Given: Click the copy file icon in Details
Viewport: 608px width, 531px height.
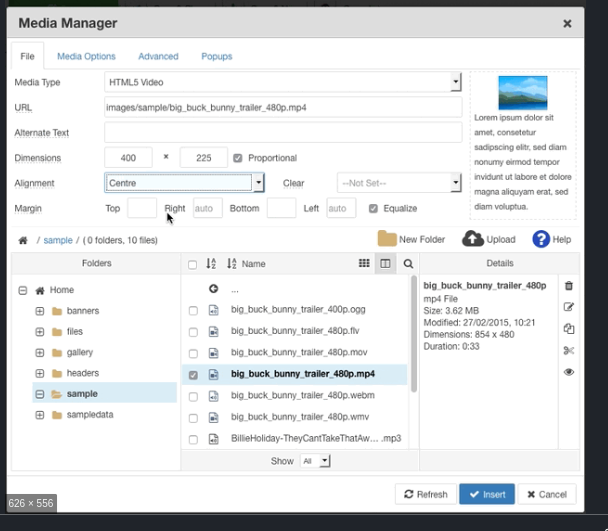Looking at the screenshot, I should tap(569, 329).
